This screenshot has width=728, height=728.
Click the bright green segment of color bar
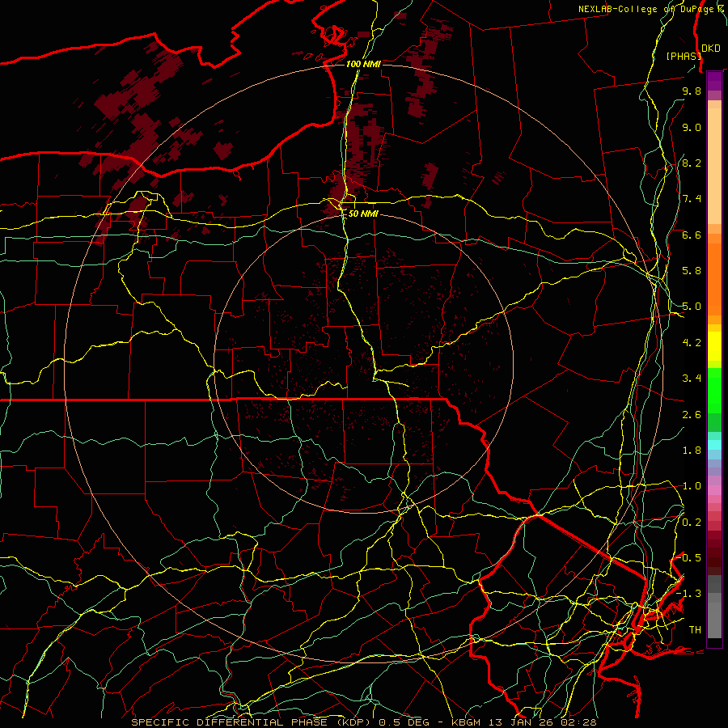pos(714,391)
